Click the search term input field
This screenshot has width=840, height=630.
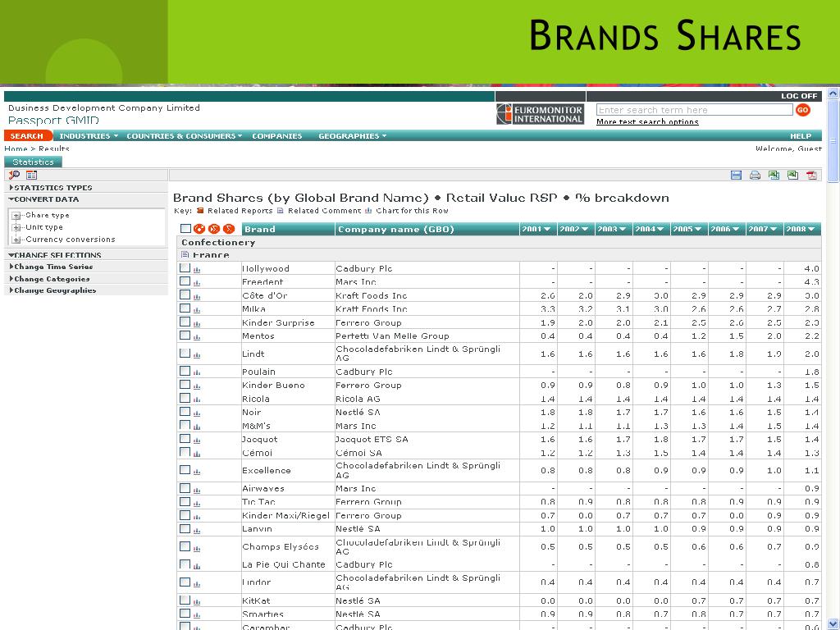(x=694, y=110)
